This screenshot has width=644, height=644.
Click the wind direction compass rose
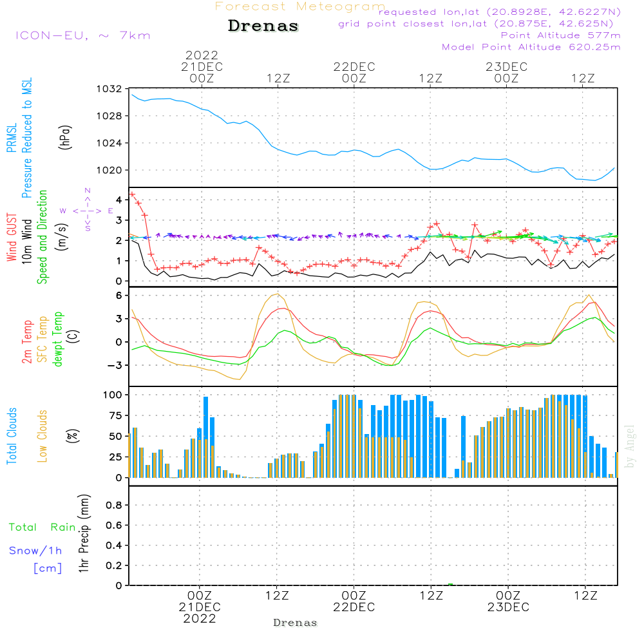(87, 210)
